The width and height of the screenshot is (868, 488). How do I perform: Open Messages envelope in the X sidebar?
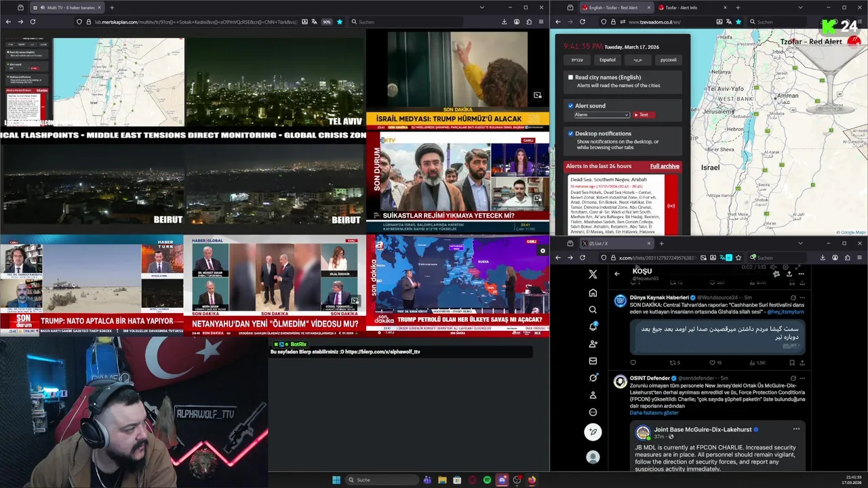593,361
